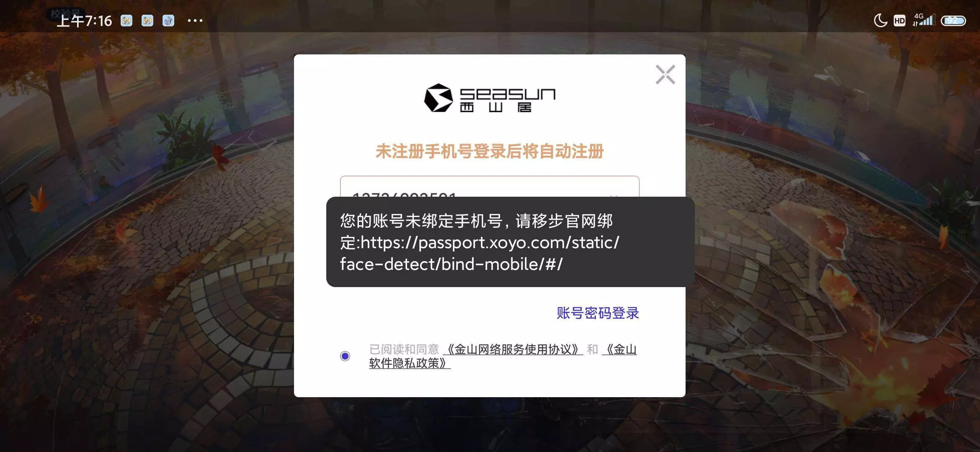Expand the three-dot notification overflow
This screenshot has height=452, width=980.
click(x=195, y=21)
